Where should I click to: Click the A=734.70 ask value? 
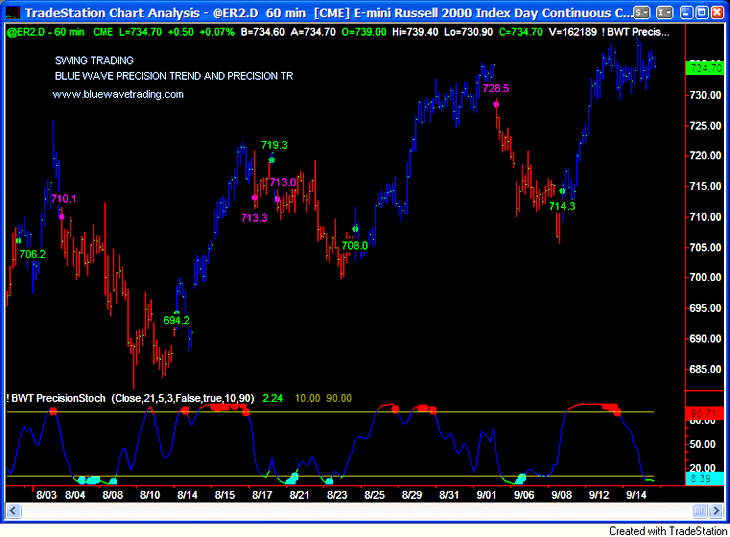click(x=313, y=32)
